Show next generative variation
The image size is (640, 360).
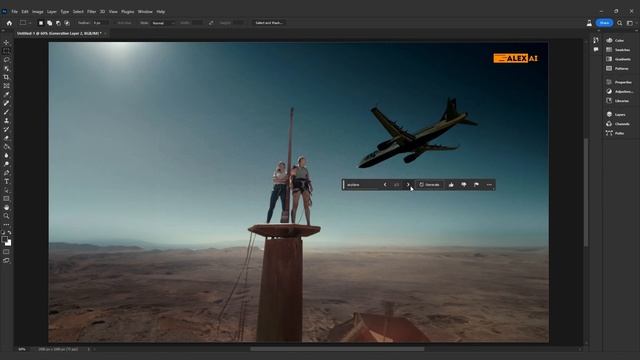click(408, 185)
